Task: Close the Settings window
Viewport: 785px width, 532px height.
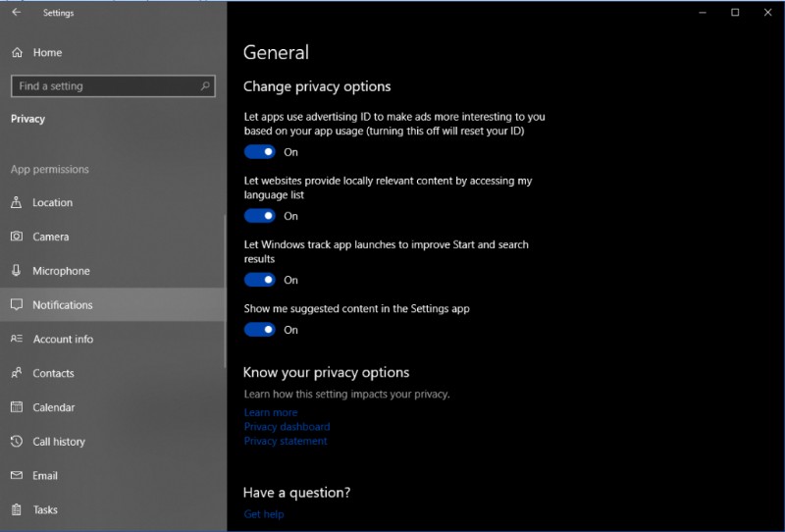Action: (767, 13)
